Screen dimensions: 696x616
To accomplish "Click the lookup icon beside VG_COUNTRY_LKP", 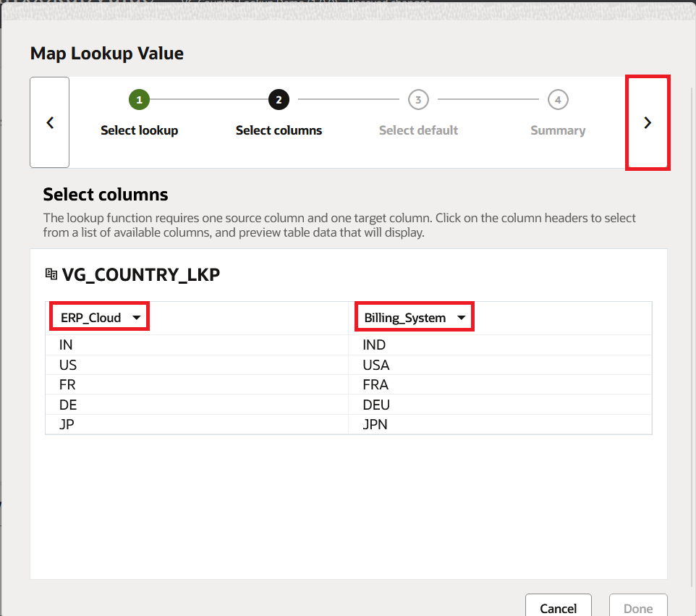I will point(51,274).
